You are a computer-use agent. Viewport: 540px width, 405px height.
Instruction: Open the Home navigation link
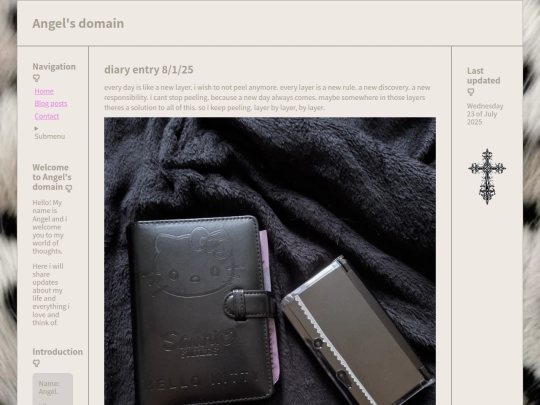(x=44, y=91)
